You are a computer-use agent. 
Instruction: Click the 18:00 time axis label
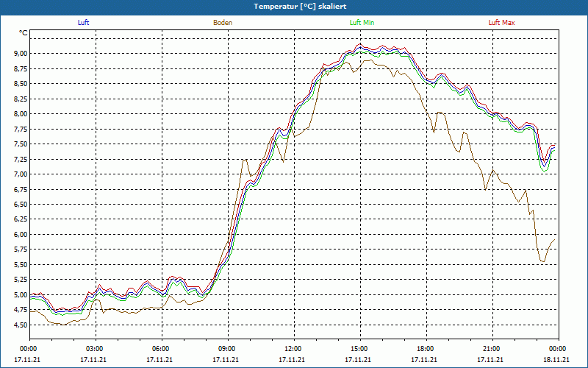426,349
